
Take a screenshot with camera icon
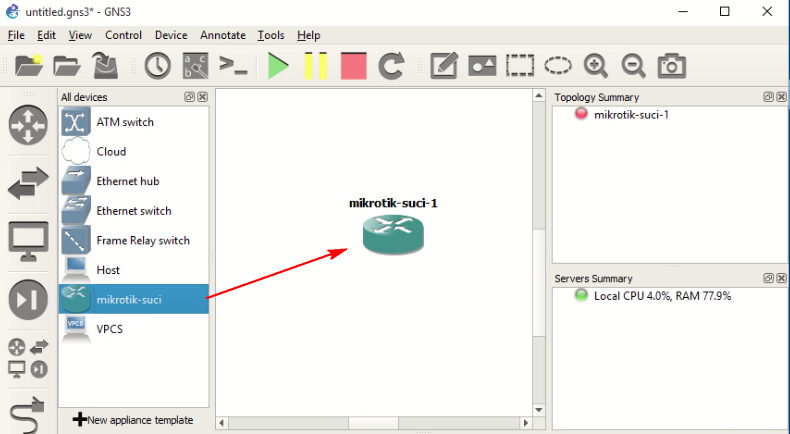[672, 66]
